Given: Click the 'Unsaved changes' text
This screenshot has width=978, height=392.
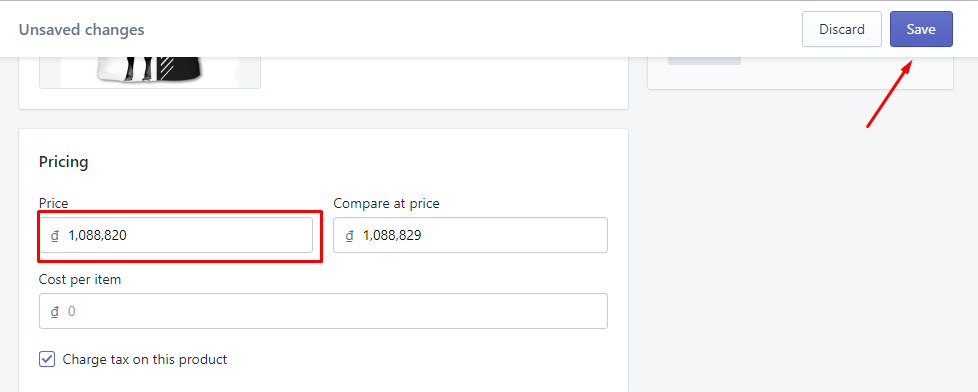Looking at the screenshot, I should (x=81, y=29).
